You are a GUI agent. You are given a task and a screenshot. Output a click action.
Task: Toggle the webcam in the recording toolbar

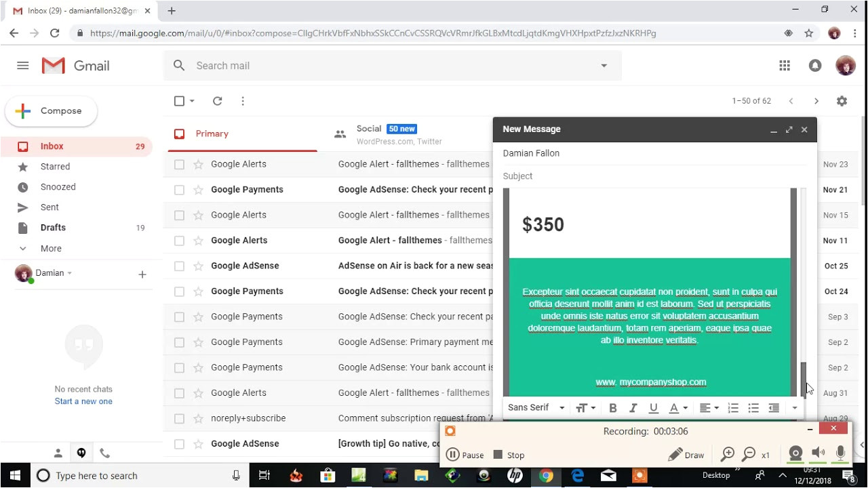pyautogui.click(x=795, y=454)
